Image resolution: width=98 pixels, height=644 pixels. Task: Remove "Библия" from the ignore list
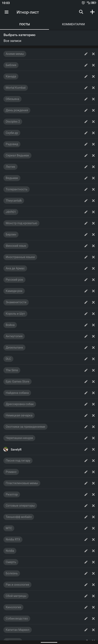(x=93, y=65)
